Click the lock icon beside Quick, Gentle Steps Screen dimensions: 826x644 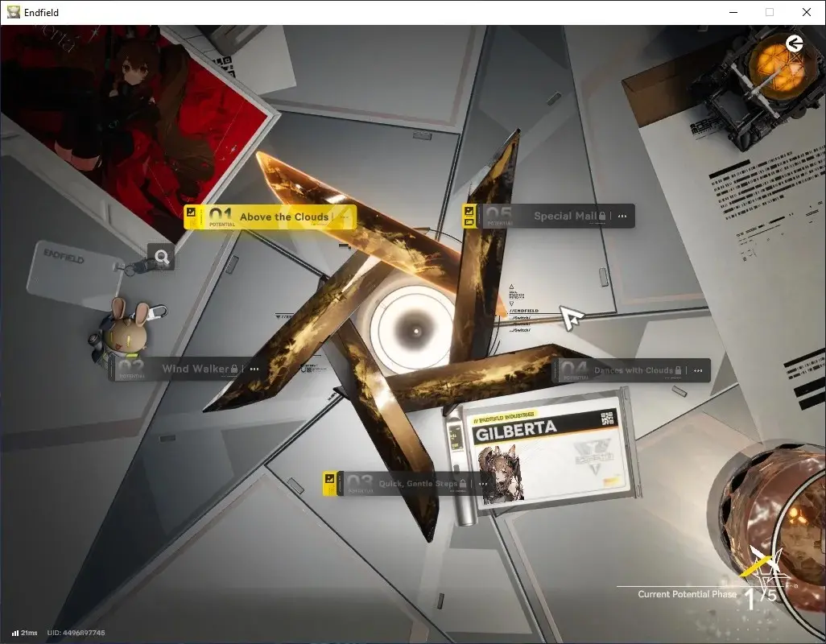[463, 483]
